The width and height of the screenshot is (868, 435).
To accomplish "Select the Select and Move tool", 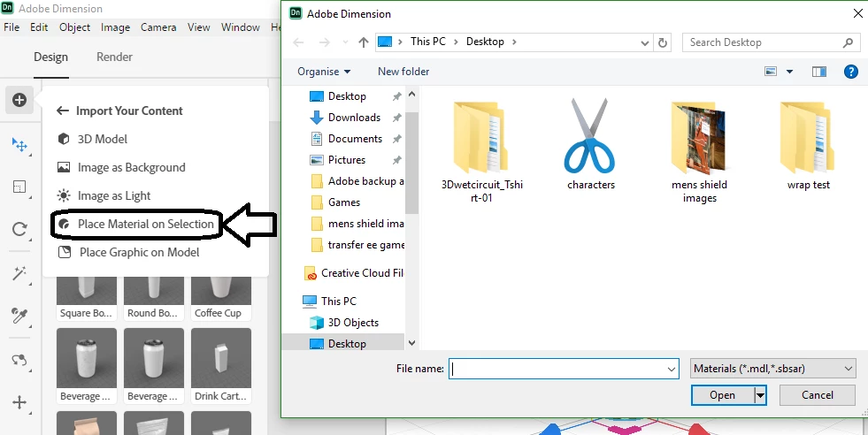I will tap(19, 145).
